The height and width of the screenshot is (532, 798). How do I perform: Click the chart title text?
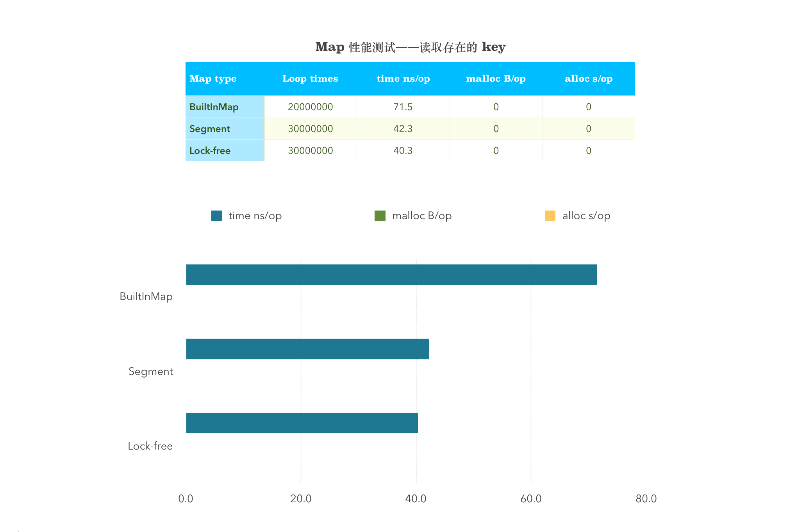[410, 47]
